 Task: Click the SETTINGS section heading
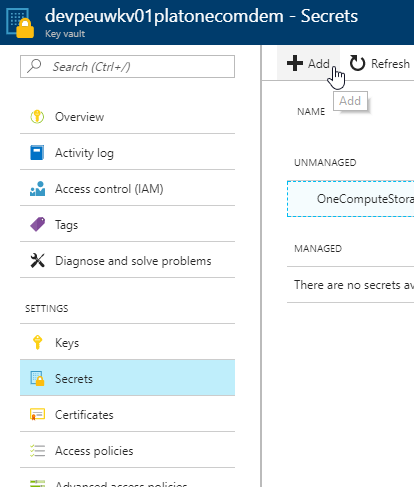pos(47,308)
